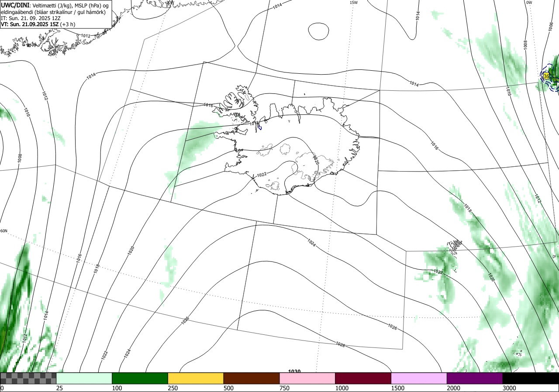Click the '1022' isobar label on southwest Iceland
The width and height of the screenshot is (559, 392).
coord(262,175)
